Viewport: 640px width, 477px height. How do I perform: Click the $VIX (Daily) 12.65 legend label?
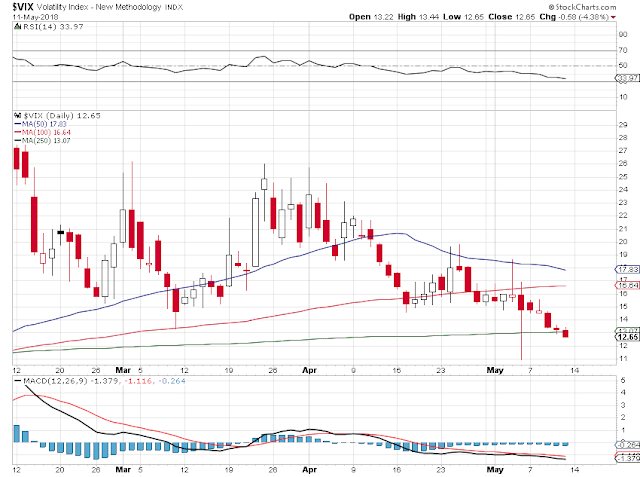[x=62, y=115]
